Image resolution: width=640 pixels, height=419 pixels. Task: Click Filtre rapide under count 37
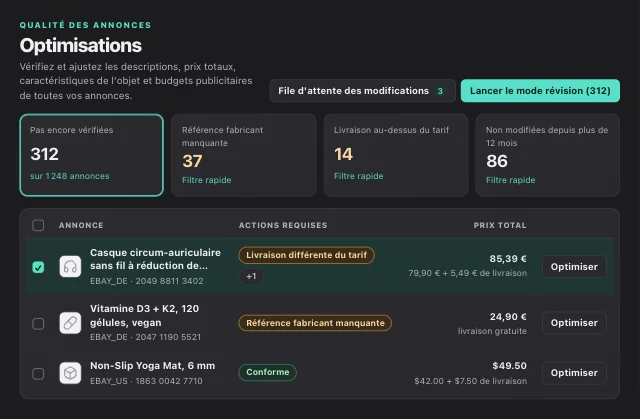pyautogui.click(x=207, y=180)
